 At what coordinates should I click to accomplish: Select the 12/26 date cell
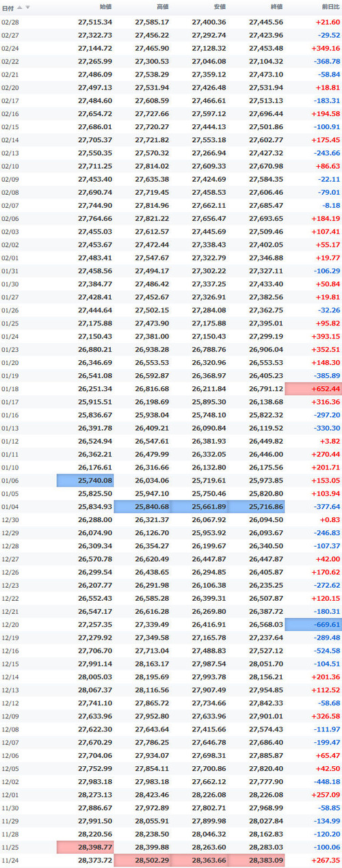(11, 571)
